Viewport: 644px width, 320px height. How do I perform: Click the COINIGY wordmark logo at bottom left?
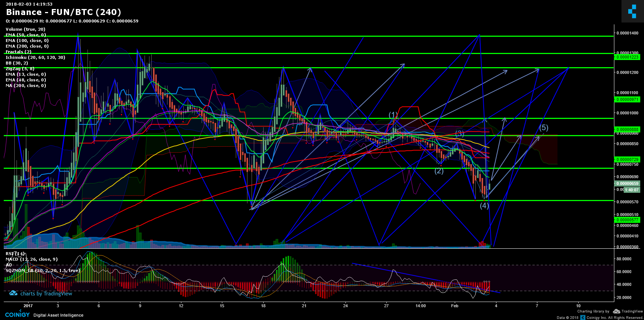17,314
